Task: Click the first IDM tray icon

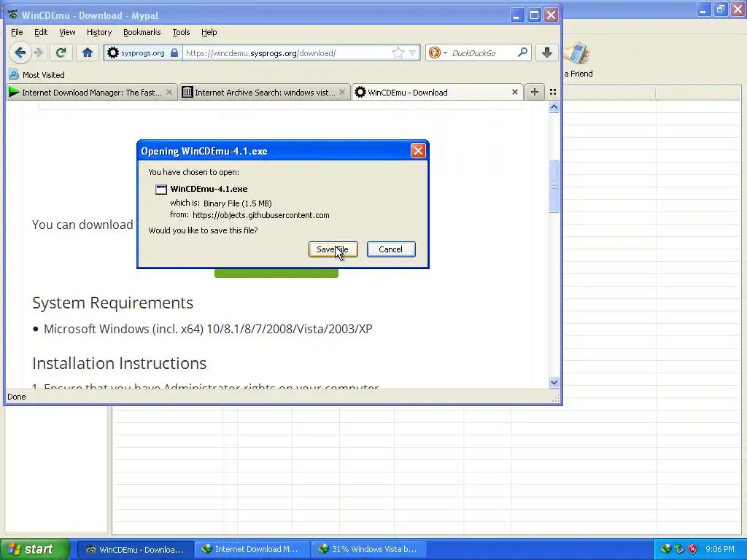Action: pyautogui.click(x=665, y=549)
